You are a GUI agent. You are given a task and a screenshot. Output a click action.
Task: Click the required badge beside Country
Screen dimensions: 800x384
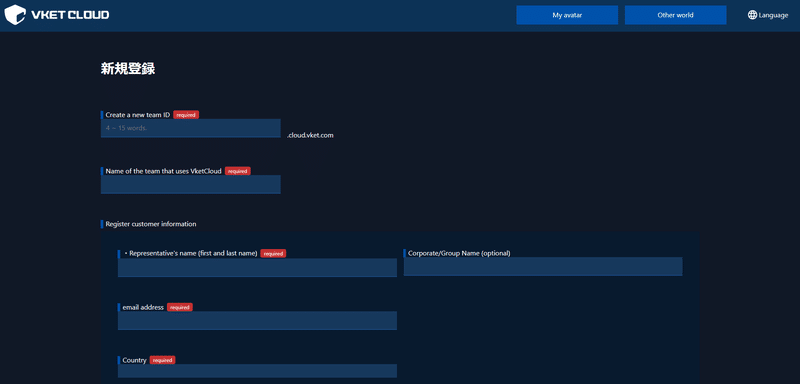[162, 360]
